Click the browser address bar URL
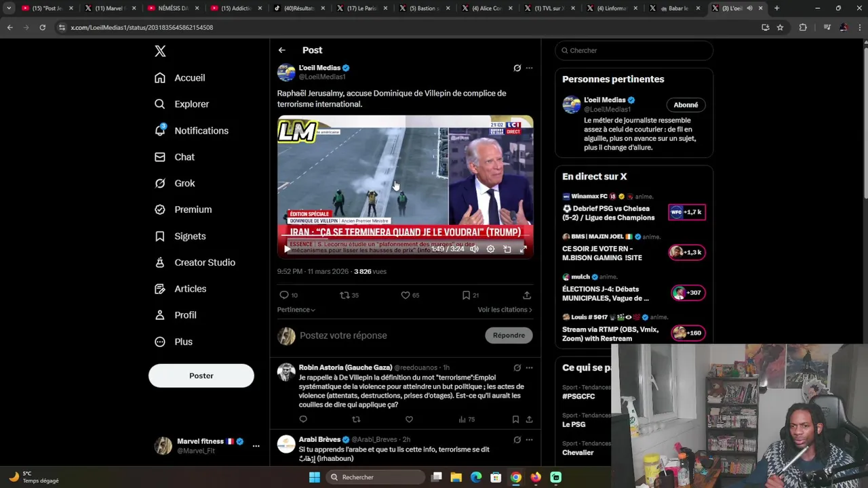The height and width of the screenshot is (488, 868). pos(142,27)
